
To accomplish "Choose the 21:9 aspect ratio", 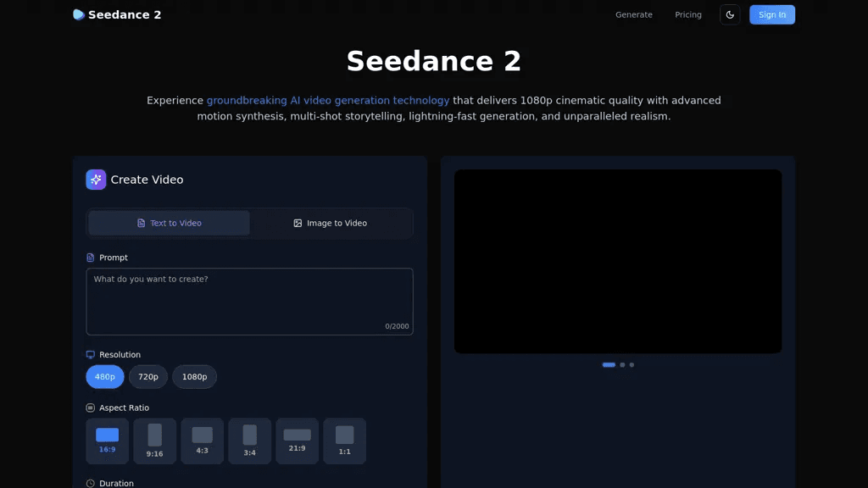I will (x=298, y=441).
